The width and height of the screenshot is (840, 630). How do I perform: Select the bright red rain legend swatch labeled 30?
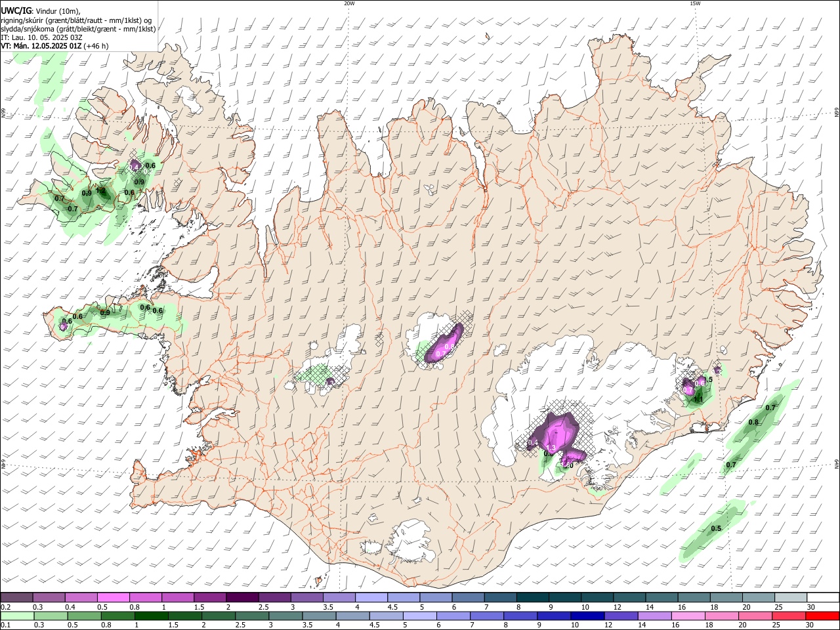pos(822,616)
